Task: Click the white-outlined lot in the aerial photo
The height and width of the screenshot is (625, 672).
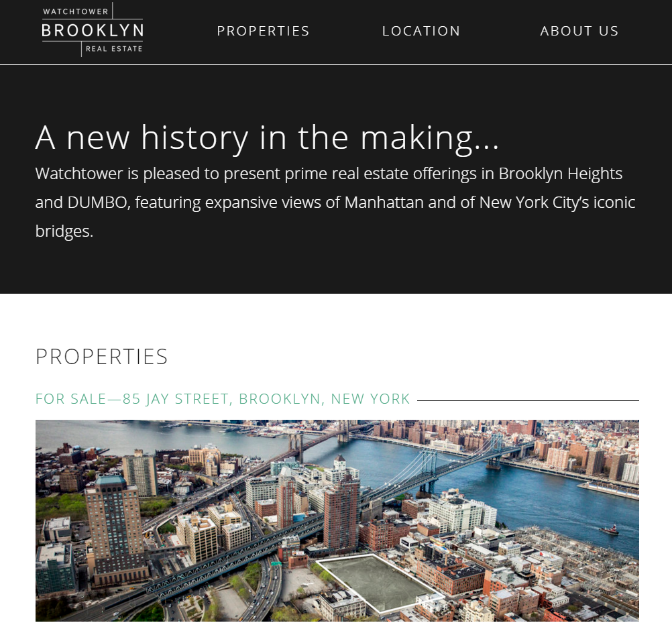Action: point(380,583)
